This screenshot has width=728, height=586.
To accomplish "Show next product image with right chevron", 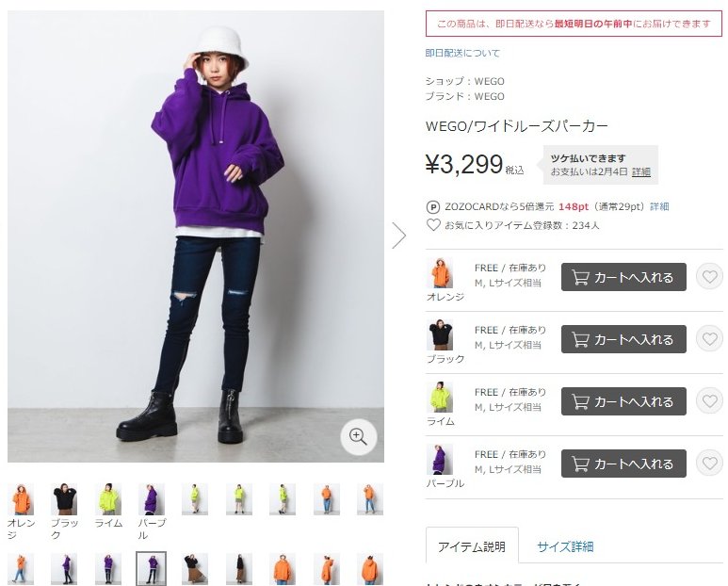I will 398,235.
